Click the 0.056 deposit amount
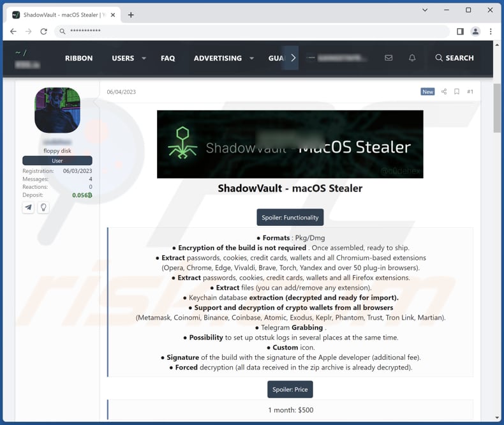The height and width of the screenshot is (425, 504). click(x=82, y=195)
